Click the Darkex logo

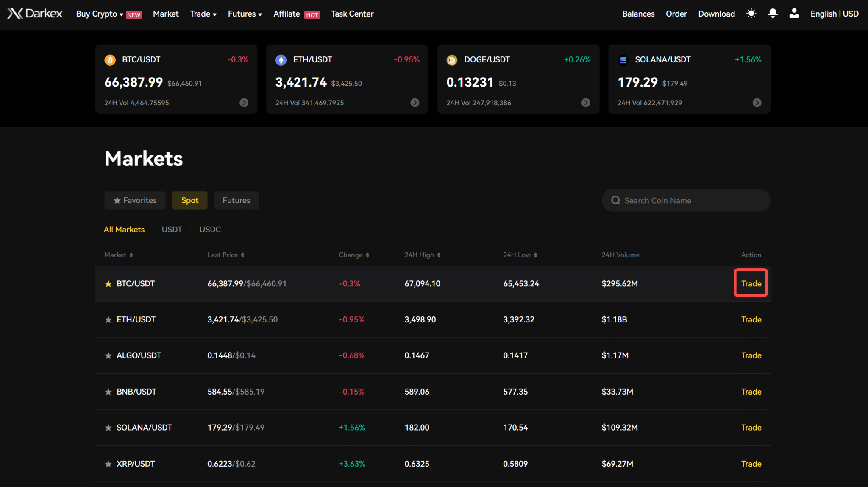(x=35, y=13)
